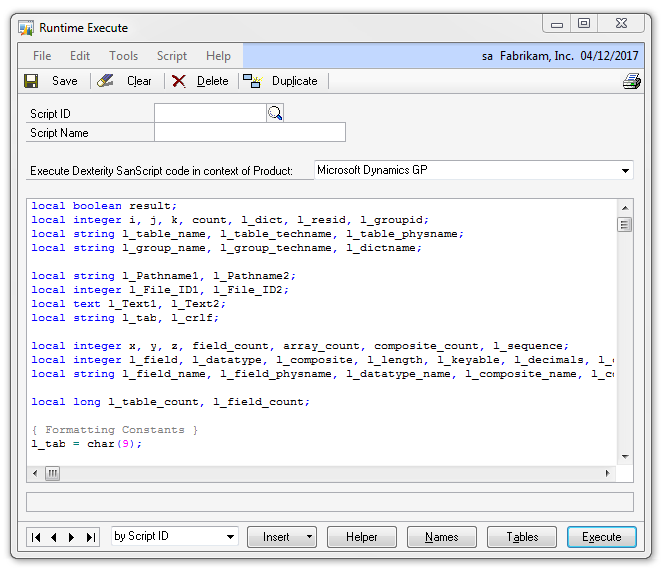Open the Tools menu

click(x=124, y=56)
